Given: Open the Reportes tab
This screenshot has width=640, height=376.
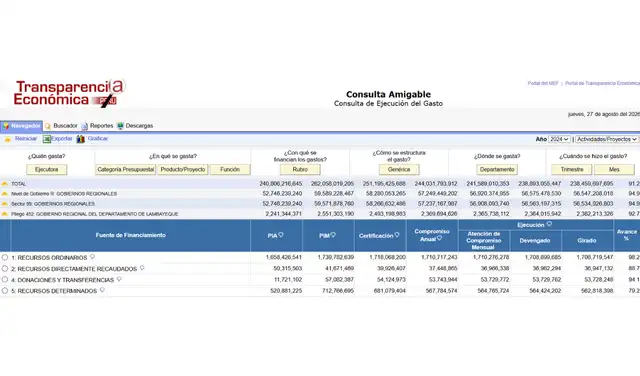Looking at the screenshot, I should (98, 126).
